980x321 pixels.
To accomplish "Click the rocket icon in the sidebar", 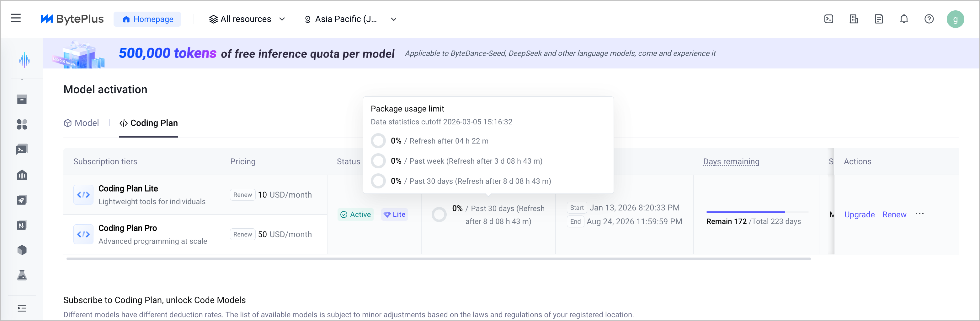I will pyautogui.click(x=22, y=200).
